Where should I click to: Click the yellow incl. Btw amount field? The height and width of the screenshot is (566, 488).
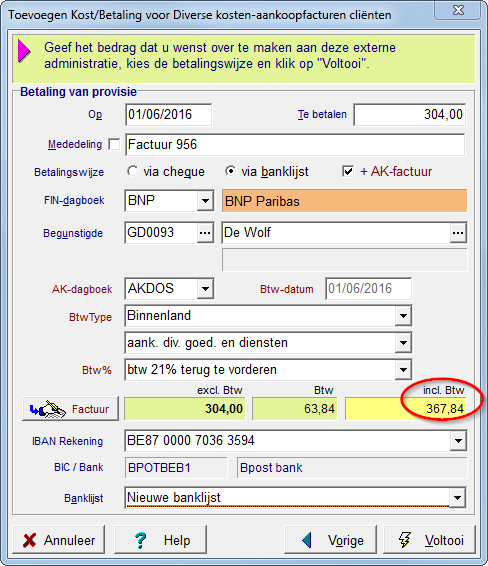(x=405, y=409)
